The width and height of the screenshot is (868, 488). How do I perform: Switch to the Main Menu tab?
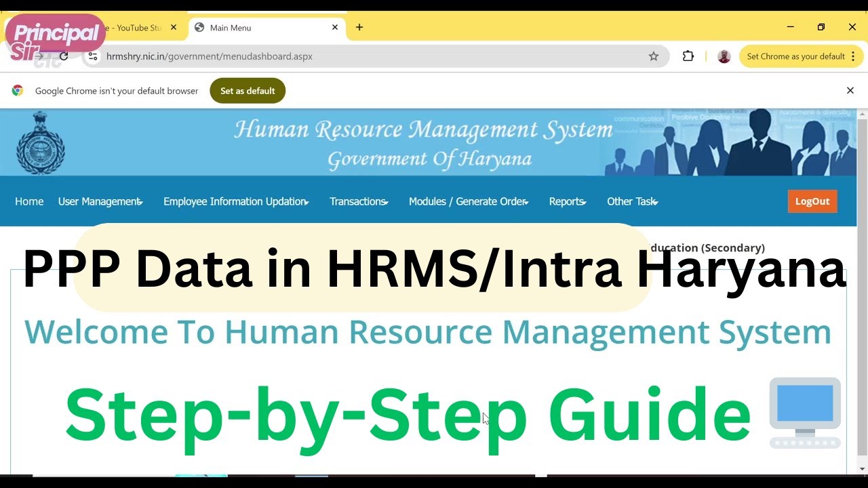(266, 28)
